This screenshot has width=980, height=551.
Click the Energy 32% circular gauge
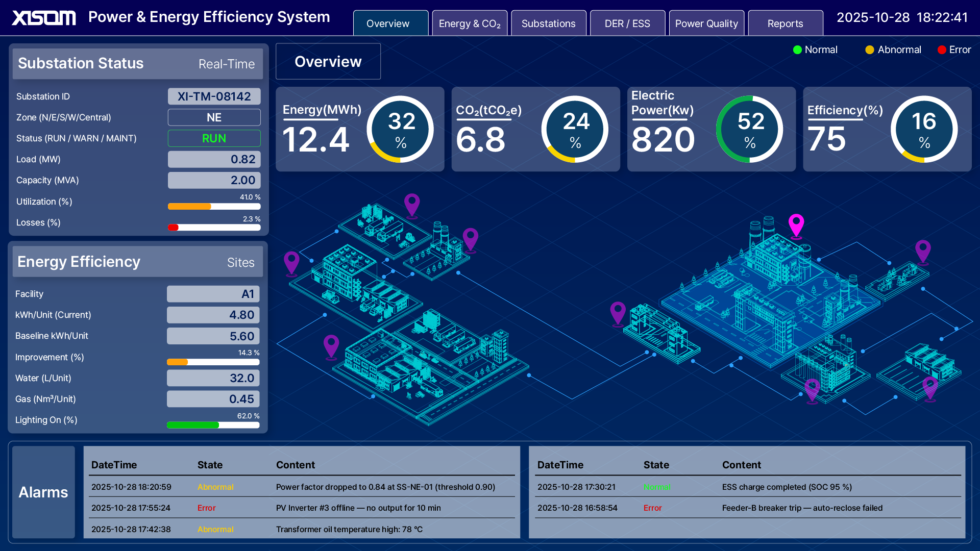(x=401, y=130)
